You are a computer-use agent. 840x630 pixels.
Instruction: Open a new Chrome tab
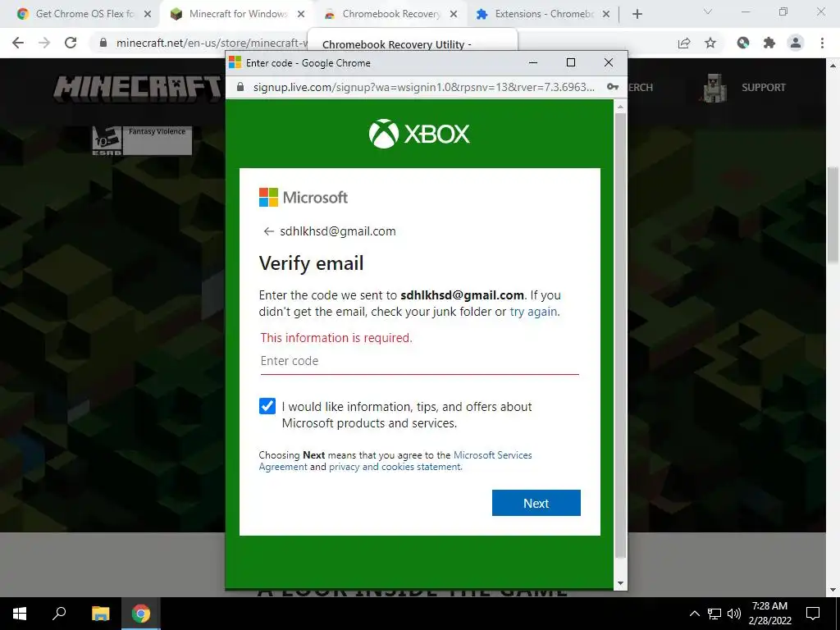pos(637,15)
